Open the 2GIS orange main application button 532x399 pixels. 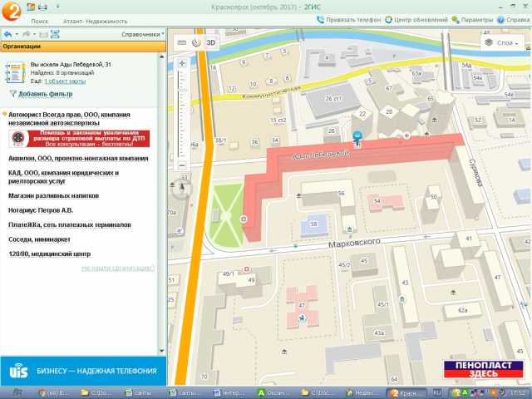11,11
